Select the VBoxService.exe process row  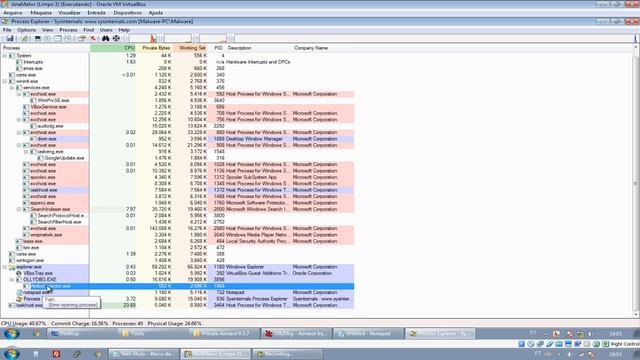[177, 107]
